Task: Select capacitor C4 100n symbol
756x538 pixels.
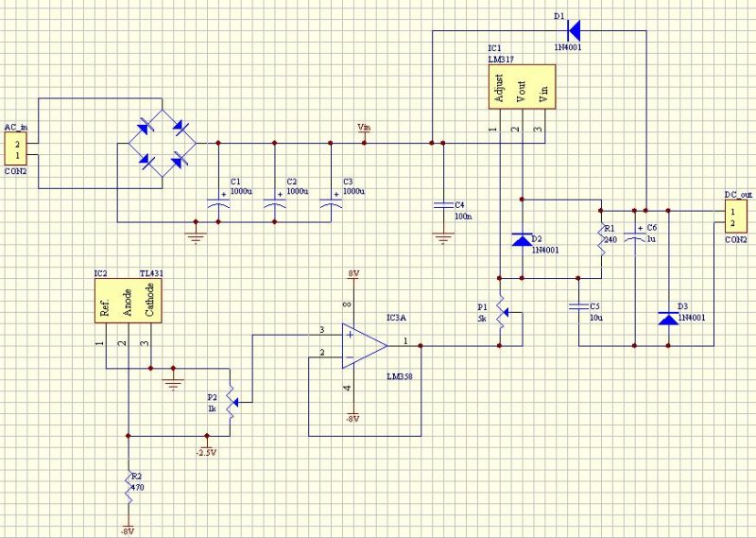Action: click(x=443, y=206)
